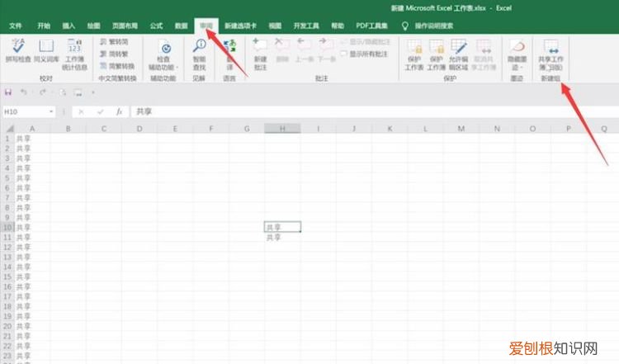
Task: Click 共享工作簿(旧版) share workbook
Action: pyautogui.click(x=550, y=54)
